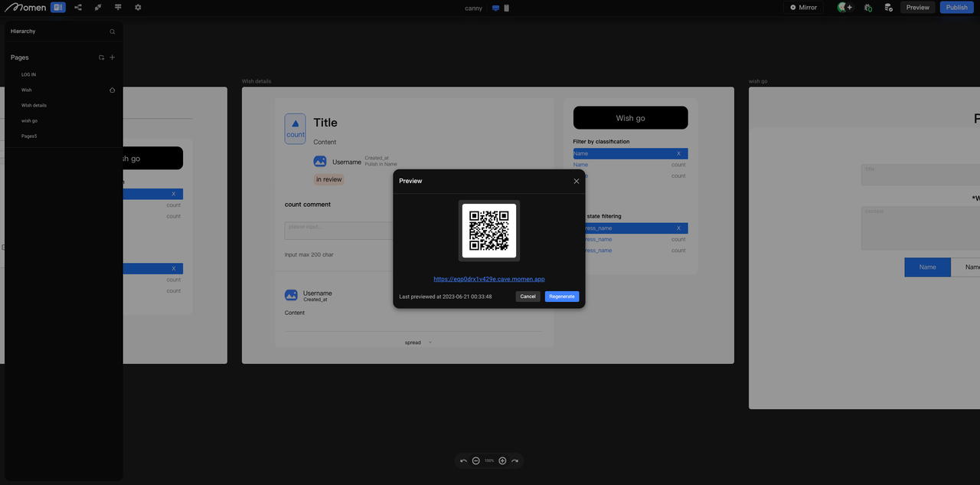Undo with the back arrow icon
Viewport: 980px width, 485px height.
coord(463,460)
